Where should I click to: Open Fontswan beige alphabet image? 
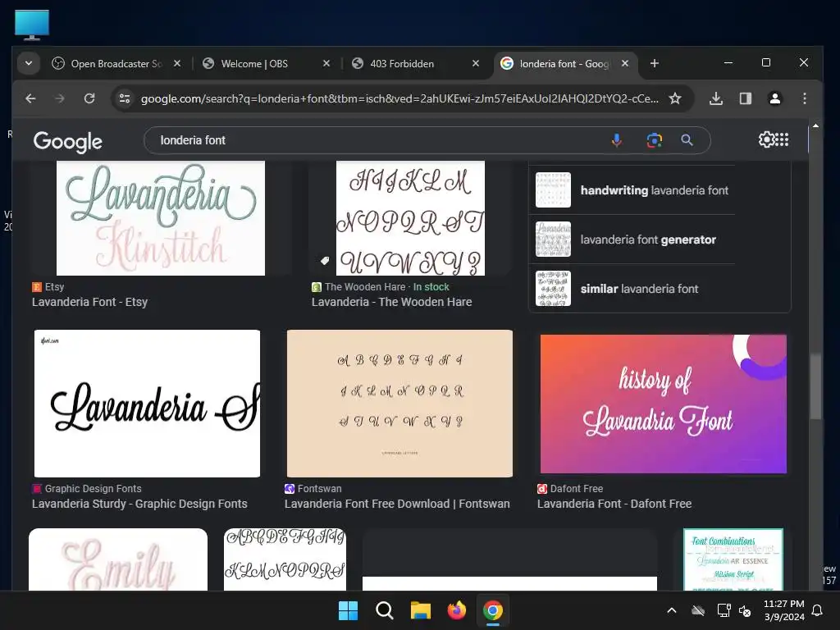coord(399,404)
